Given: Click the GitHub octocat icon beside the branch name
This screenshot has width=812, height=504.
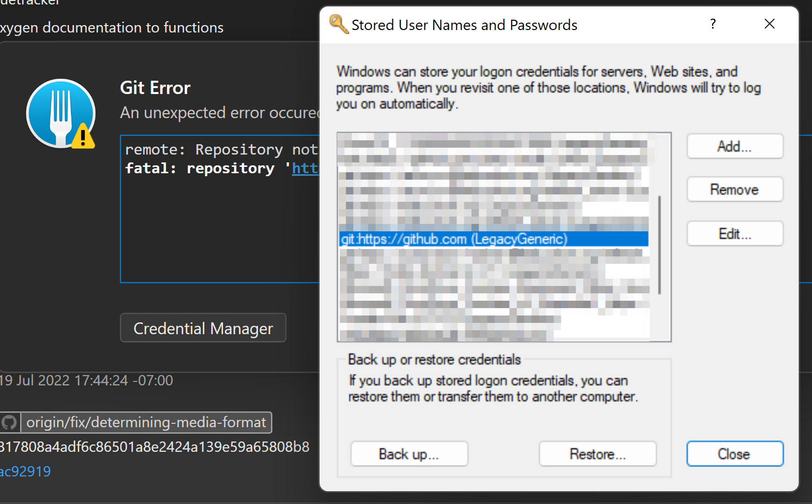Looking at the screenshot, I should (x=9, y=422).
